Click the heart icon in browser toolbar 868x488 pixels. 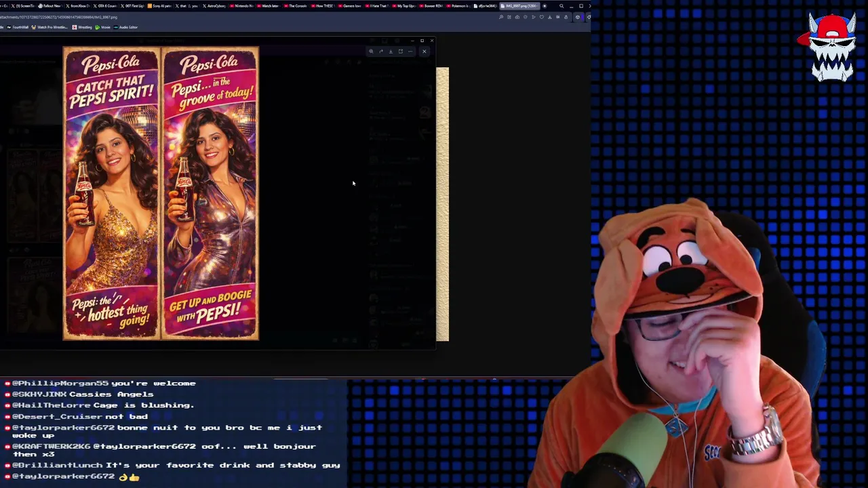coord(542,17)
